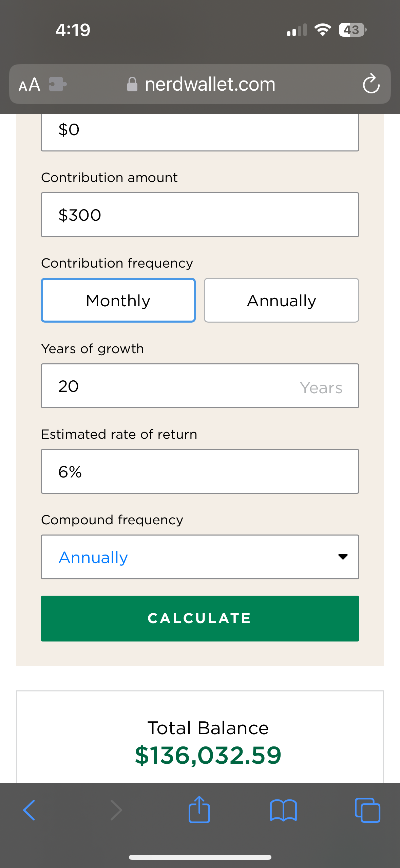
Task: Focus the Years of growth field
Action: click(x=199, y=386)
